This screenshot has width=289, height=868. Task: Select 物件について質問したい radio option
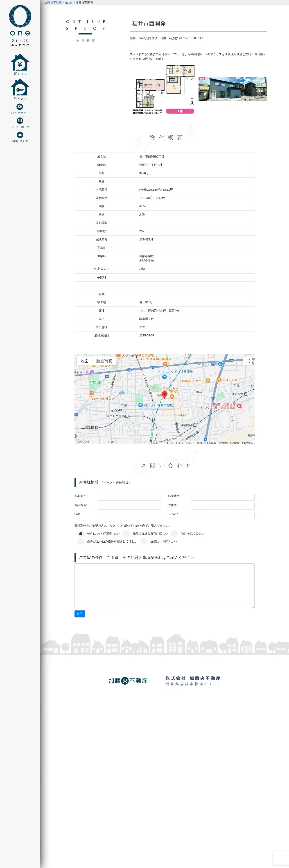pos(81,533)
